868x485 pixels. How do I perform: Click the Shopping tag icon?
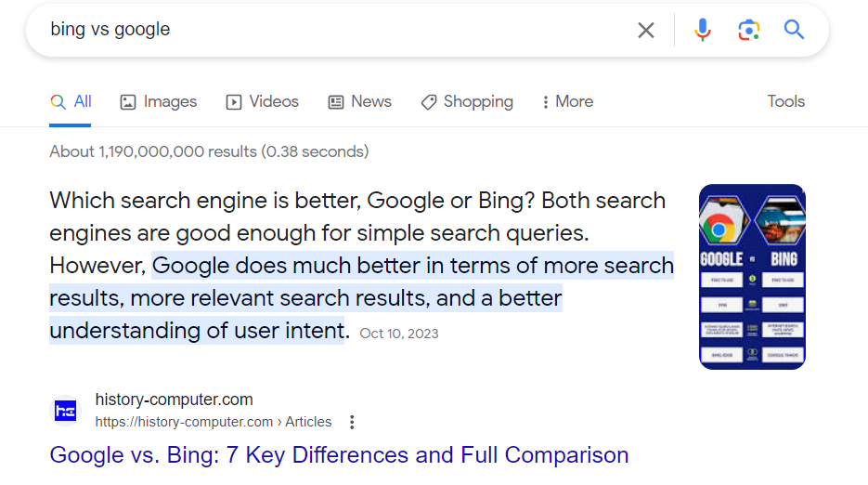(429, 102)
